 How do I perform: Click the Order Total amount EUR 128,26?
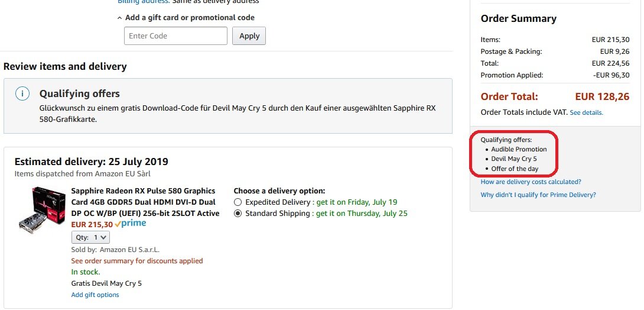(602, 96)
